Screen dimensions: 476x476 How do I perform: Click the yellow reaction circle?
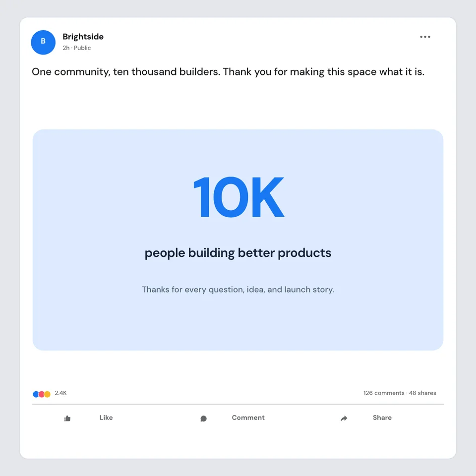click(48, 394)
